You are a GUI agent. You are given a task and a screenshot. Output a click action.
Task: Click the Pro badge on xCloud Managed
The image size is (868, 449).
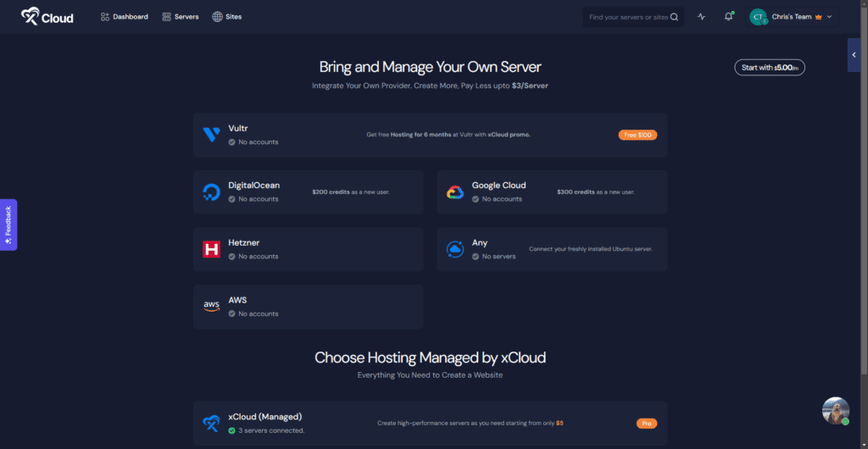(646, 424)
